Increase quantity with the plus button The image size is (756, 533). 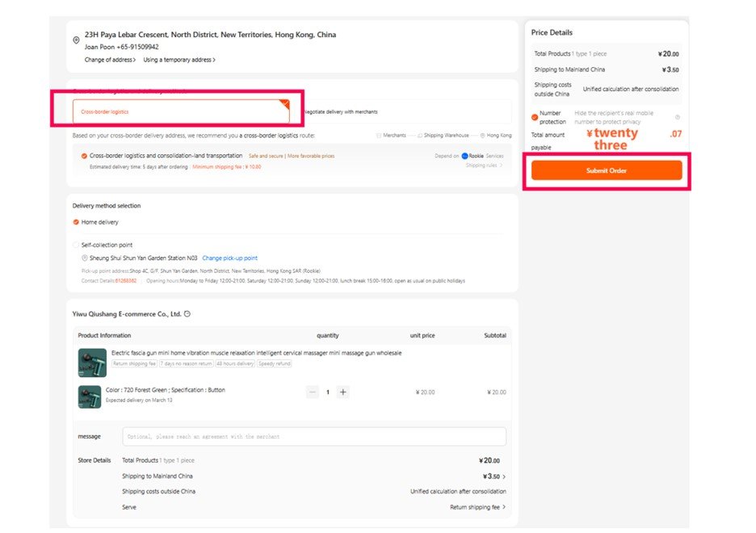(343, 392)
